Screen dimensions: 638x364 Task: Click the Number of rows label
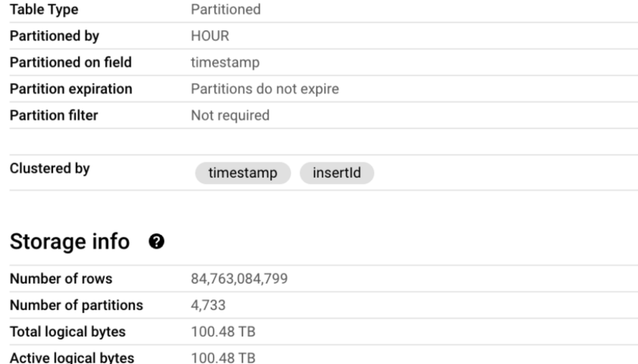[61, 279]
